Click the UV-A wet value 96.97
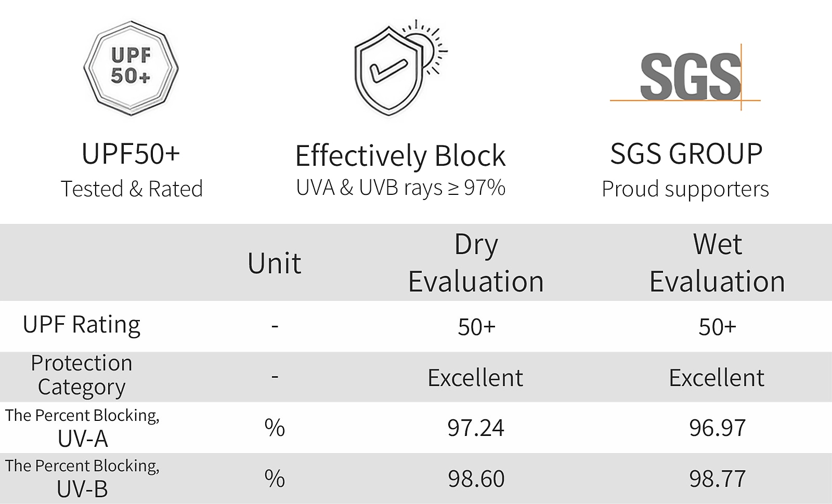This screenshot has width=832, height=504. 717,428
